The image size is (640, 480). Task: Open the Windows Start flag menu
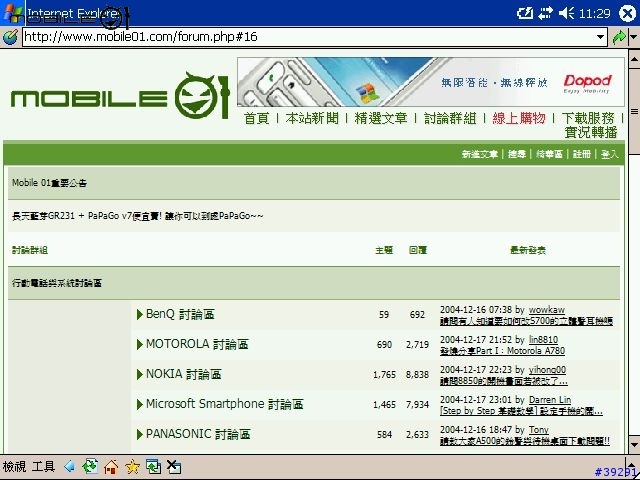coord(13,13)
